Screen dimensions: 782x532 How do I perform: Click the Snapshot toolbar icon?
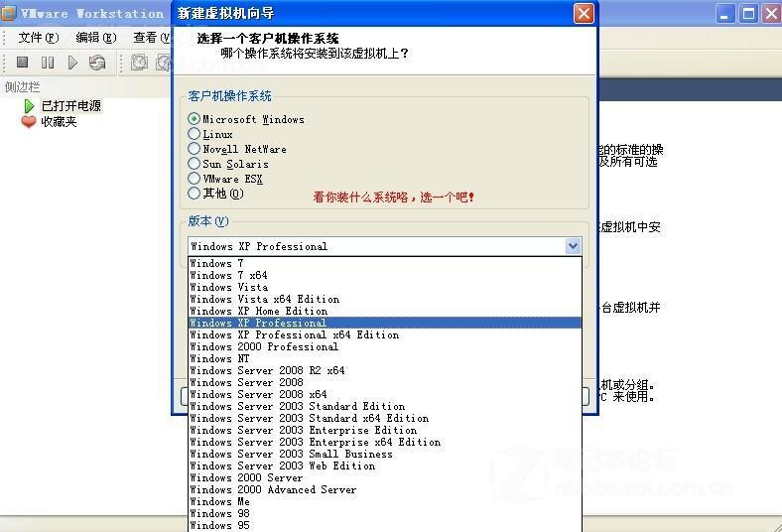click(x=139, y=63)
